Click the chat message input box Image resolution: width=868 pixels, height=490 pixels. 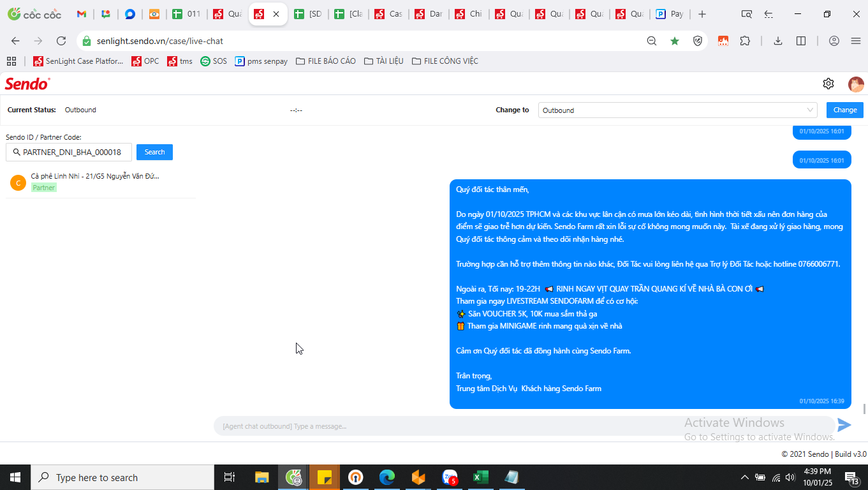(523, 426)
